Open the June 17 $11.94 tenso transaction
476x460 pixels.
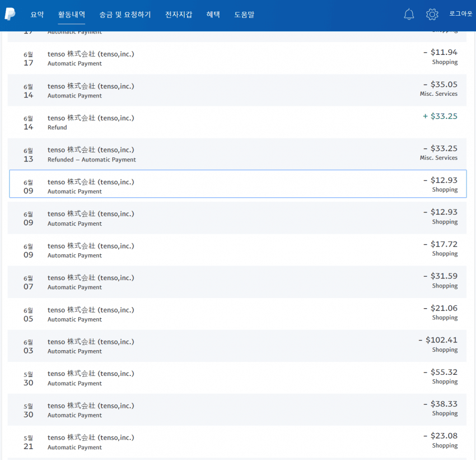(x=237, y=58)
